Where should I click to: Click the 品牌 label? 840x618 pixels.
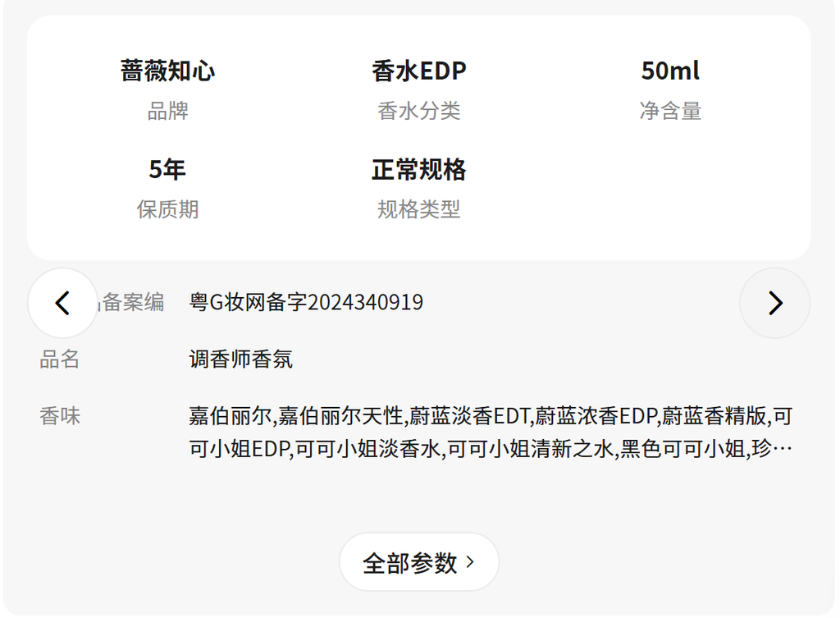tap(167, 112)
